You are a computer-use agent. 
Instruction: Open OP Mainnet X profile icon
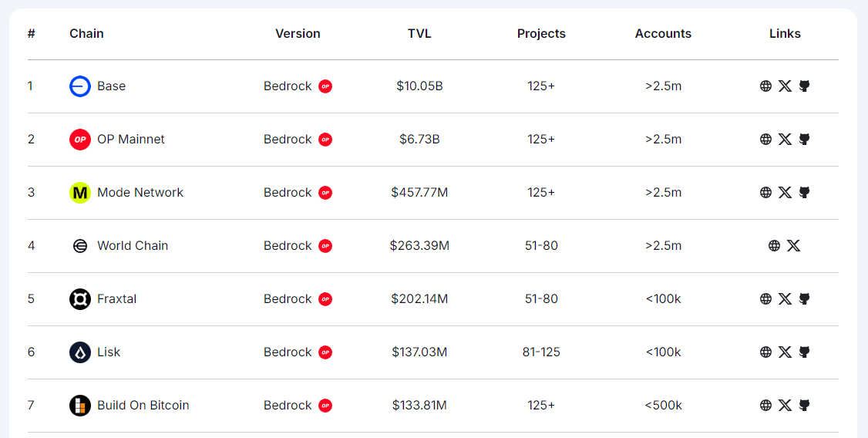coord(785,139)
